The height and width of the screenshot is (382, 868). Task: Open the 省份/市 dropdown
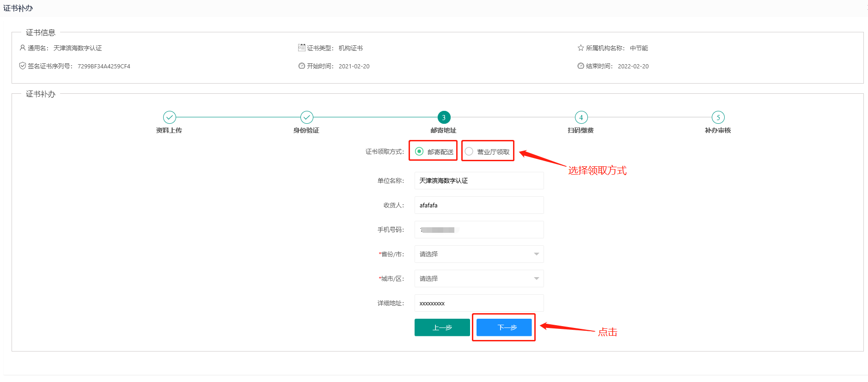(479, 254)
